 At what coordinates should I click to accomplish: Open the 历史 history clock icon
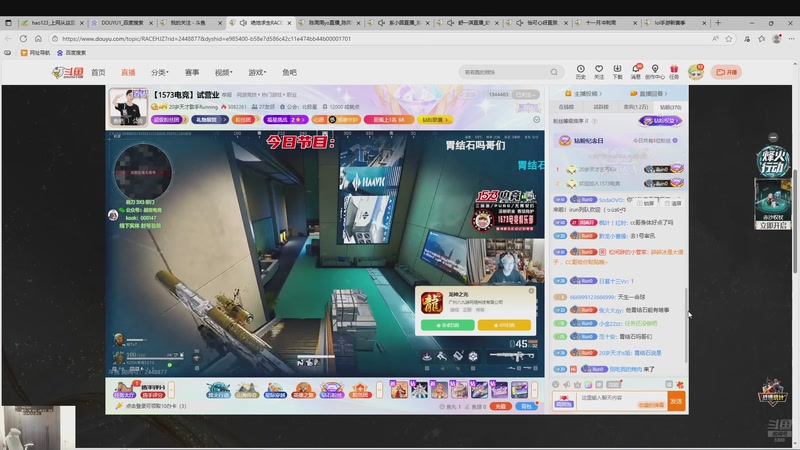[581, 72]
